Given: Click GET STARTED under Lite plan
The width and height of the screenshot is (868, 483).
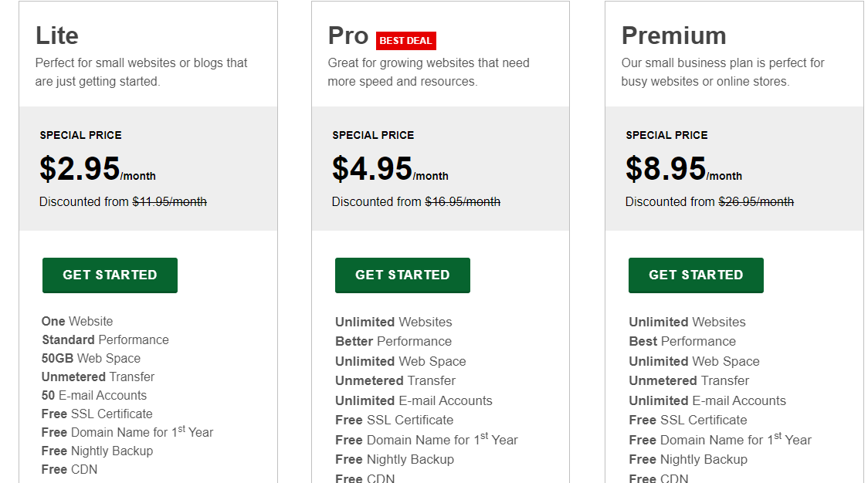Looking at the screenshot, I should point(110,275).
